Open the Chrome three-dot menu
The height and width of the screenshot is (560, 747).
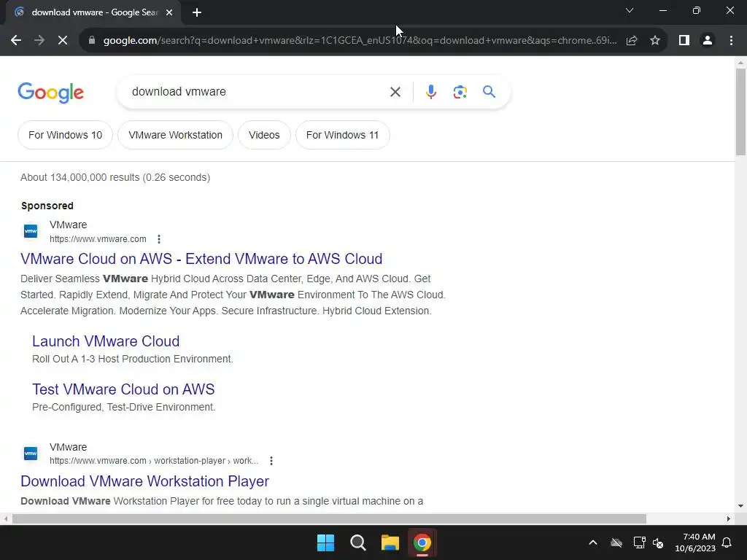[731, 41]
